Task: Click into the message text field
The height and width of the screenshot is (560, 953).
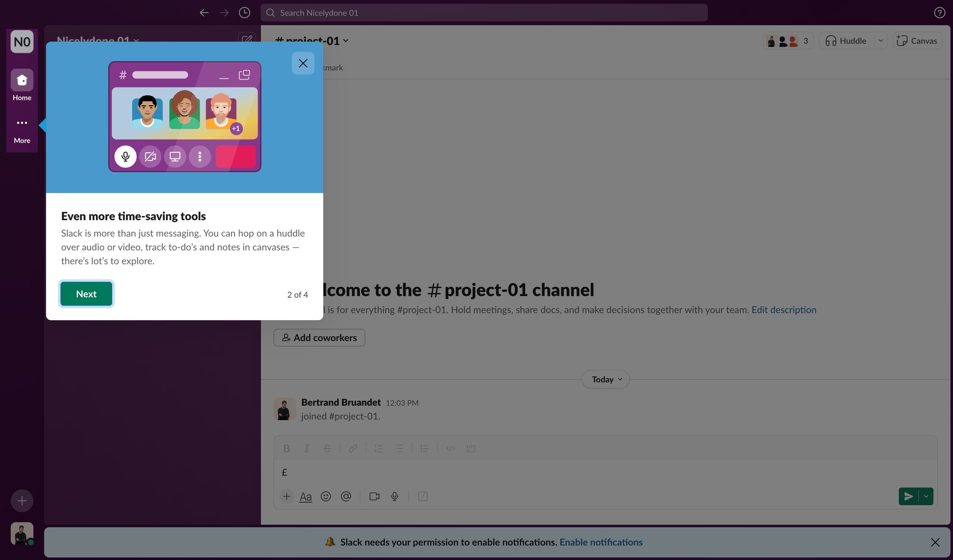Action: pos(606,472)
